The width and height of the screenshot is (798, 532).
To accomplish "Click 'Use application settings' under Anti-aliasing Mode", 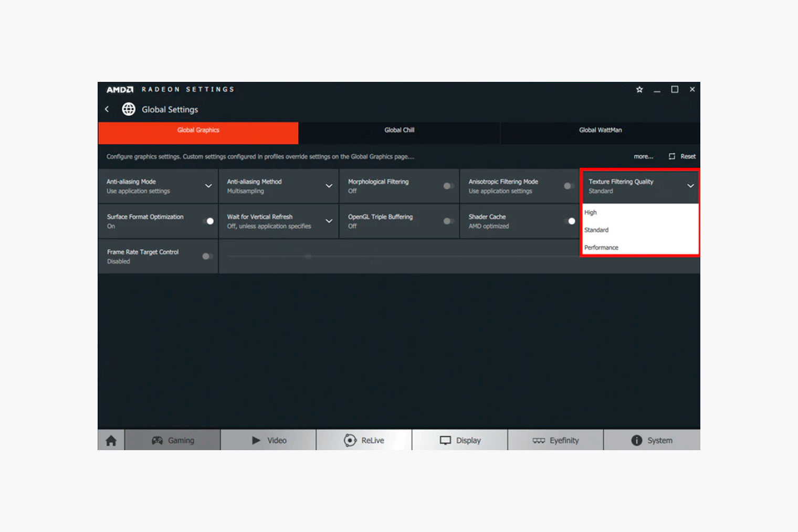I will (x=138, y=191).
